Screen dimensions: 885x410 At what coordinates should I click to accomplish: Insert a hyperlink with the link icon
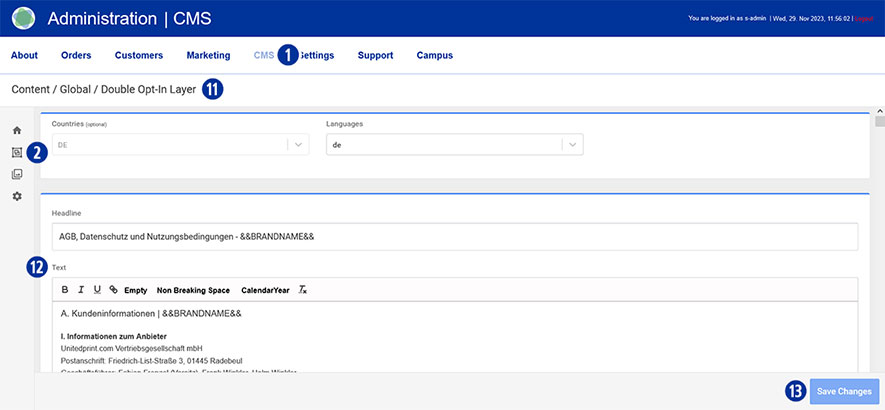pos(113,290)
